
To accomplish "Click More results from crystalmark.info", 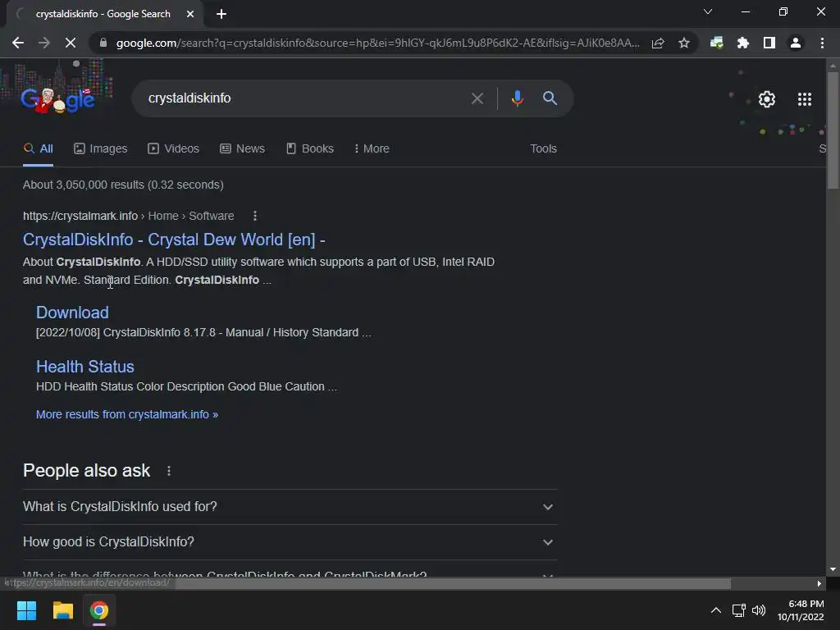I will coord(127,414).
